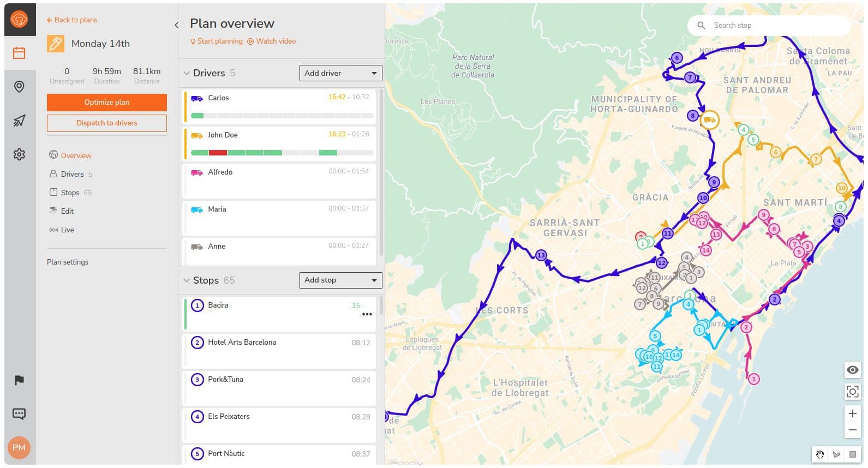Toggle map visibility eye icon
Image resolution: width=868 pixels, height=468 pixels.
pyautogui.click(x=852, y=370)
